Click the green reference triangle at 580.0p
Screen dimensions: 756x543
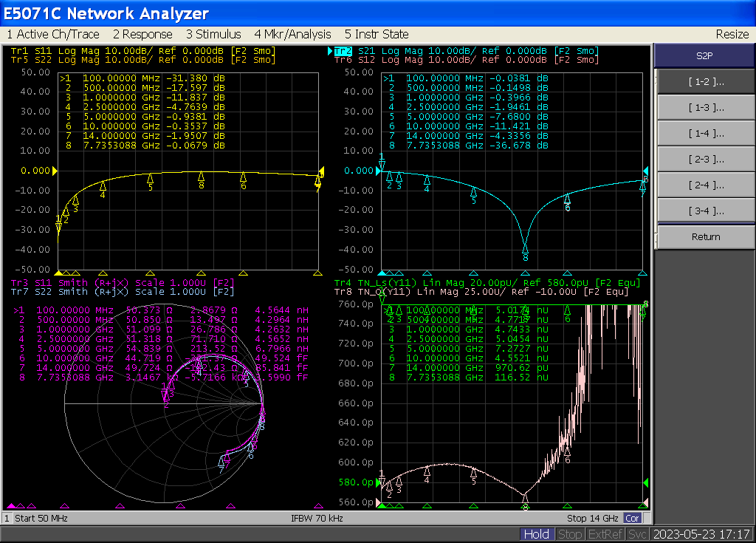point(378,482)
